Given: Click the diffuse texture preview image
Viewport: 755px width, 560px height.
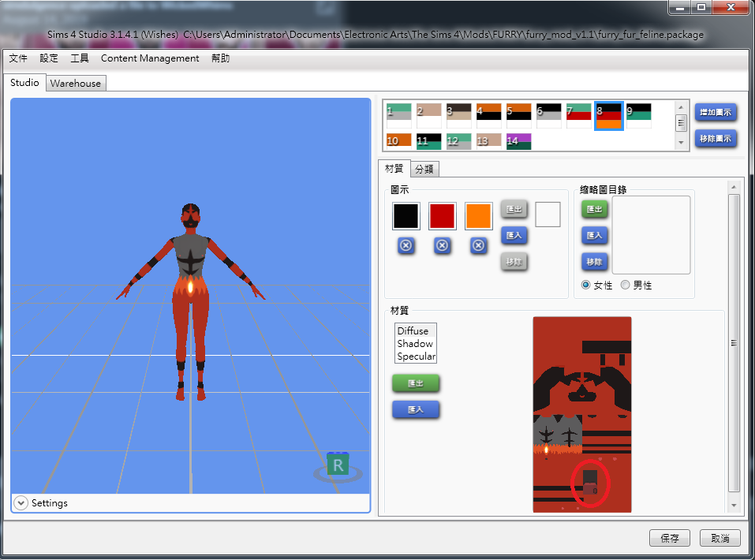Looking at the screenshot, I should [x=581, y=414].
